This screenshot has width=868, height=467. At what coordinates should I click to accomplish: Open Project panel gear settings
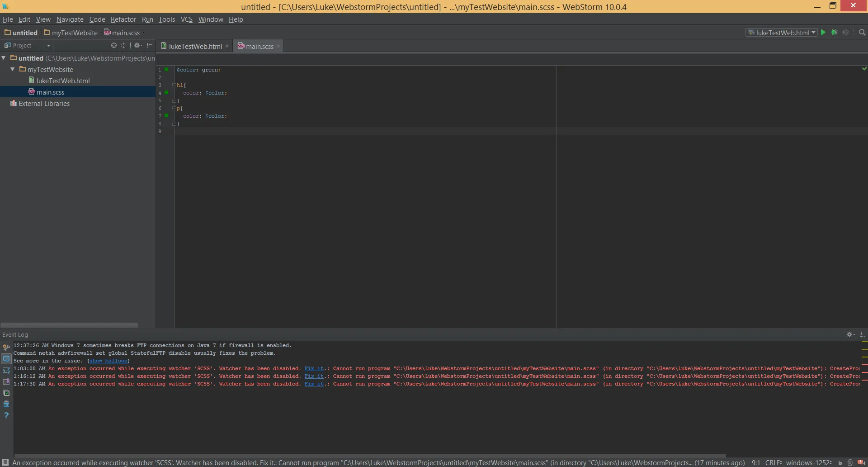click(x=138, y=45)
